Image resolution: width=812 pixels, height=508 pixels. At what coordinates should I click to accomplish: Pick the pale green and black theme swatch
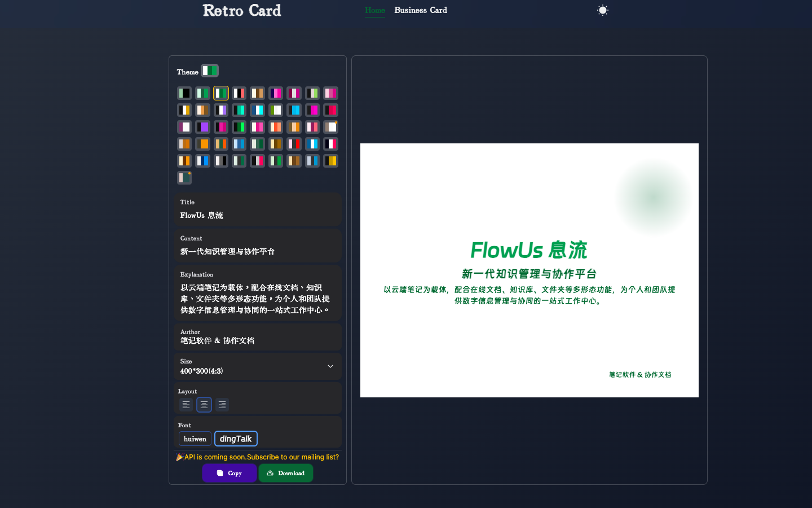coord(184,93)
